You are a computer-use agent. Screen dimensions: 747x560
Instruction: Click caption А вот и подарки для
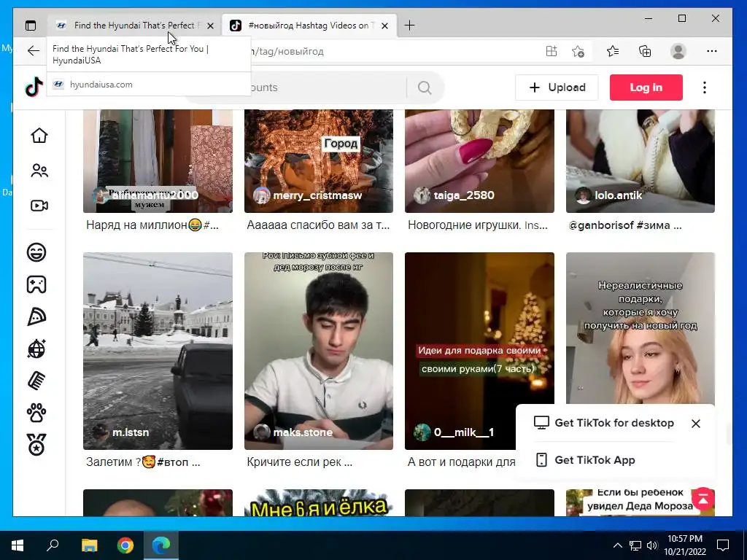[461, 462]
